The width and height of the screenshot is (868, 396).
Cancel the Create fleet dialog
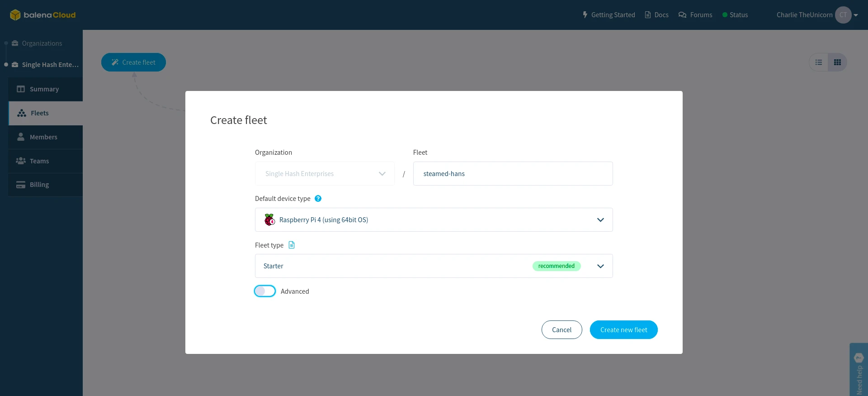point(561,330)
